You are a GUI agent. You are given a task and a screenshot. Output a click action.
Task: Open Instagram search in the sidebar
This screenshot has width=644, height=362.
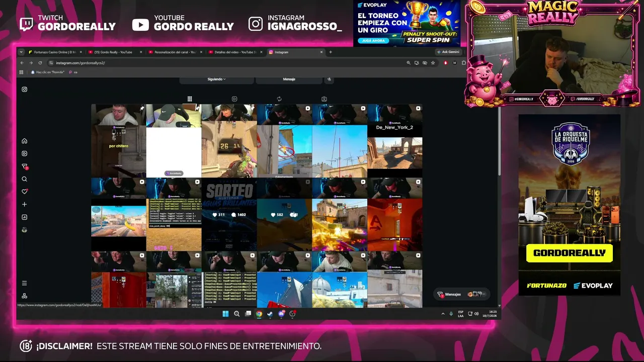[24, 179]
